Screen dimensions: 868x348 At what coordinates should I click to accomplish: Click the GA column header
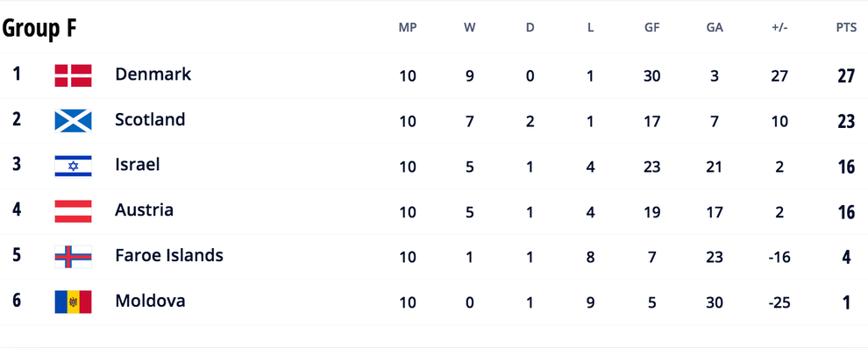715,28
